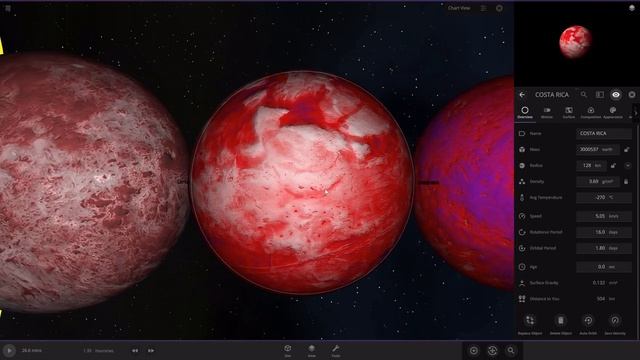This screenshot has width=640, height=360.
Task: Open the Tools wrench at bottom
Action: coord(336,350)
